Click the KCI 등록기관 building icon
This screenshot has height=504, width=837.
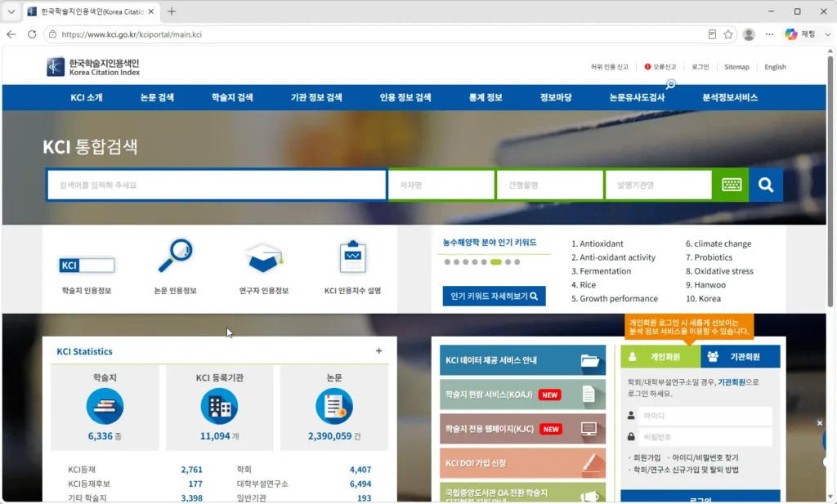[x=219, y=406]
